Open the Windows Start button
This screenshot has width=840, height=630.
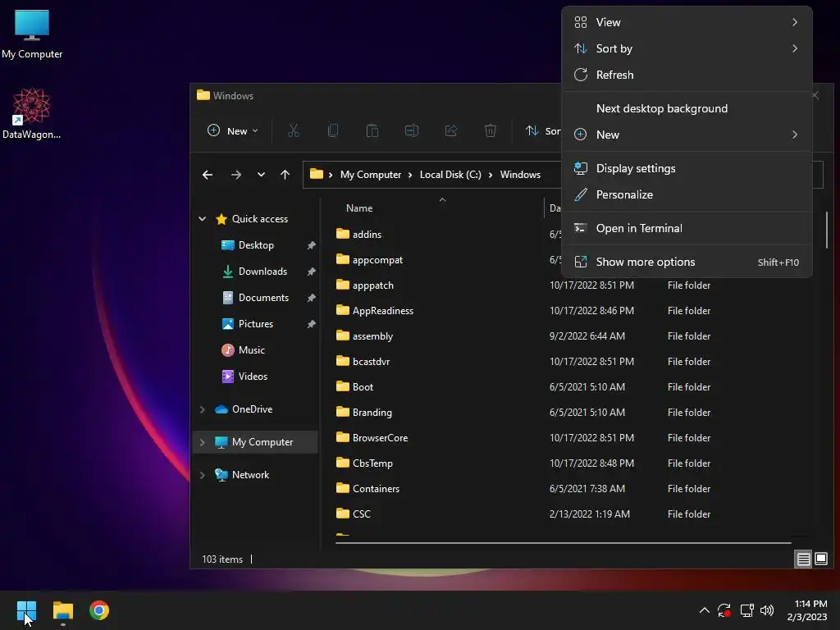tap(26, 610)
